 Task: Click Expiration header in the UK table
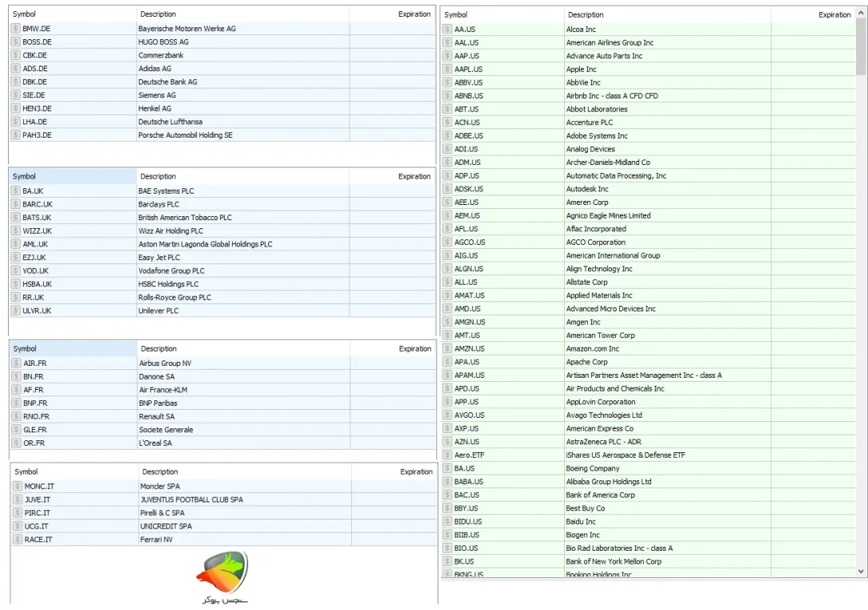tap(393, 176)
